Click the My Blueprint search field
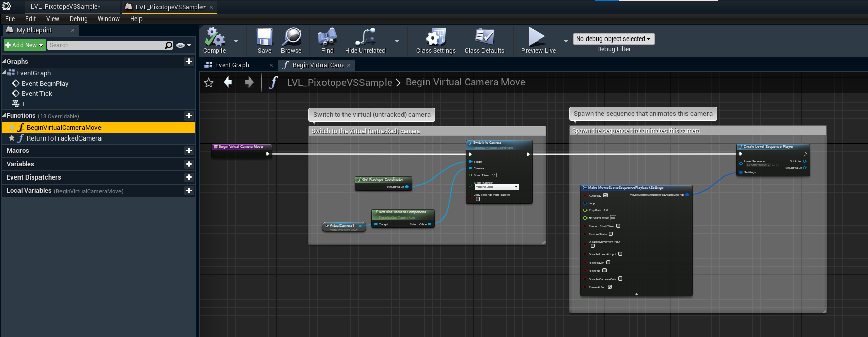 pyautogui.click(x=106, y=45)
